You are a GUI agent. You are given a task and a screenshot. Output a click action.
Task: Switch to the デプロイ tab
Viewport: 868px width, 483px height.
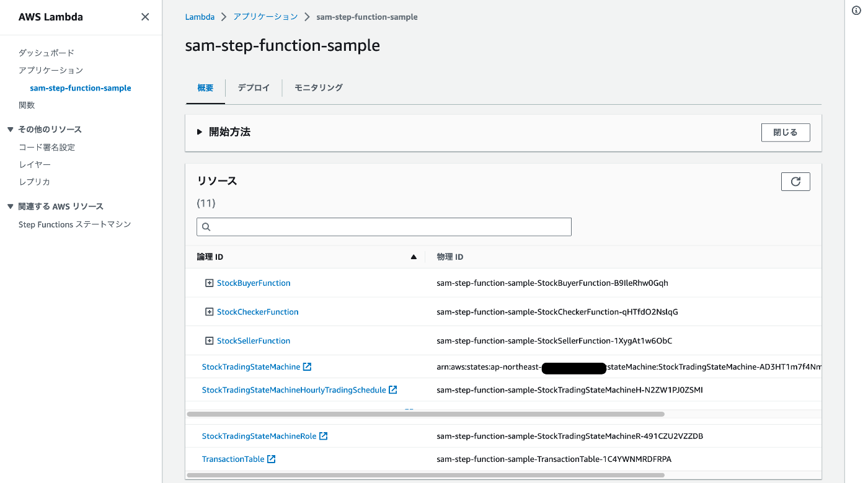254,88
